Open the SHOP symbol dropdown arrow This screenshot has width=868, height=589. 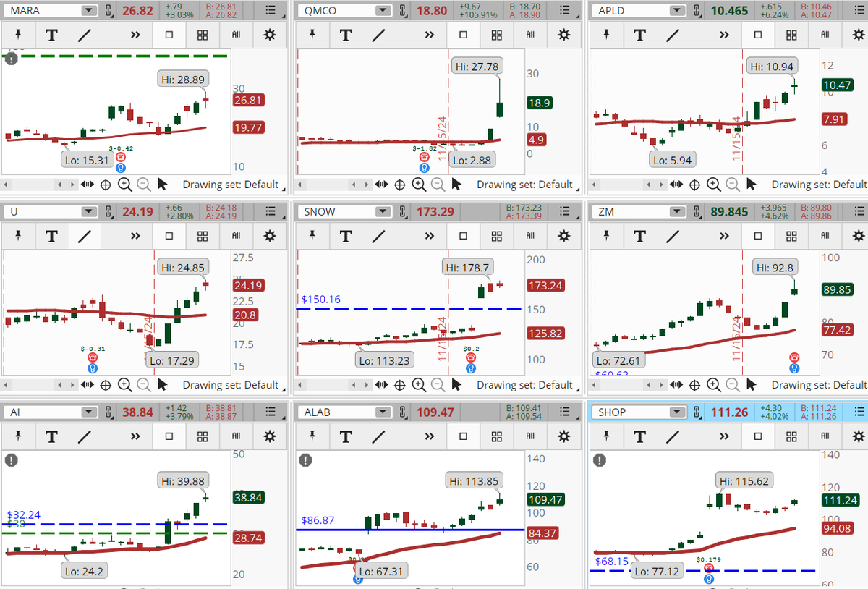(677, 412)
